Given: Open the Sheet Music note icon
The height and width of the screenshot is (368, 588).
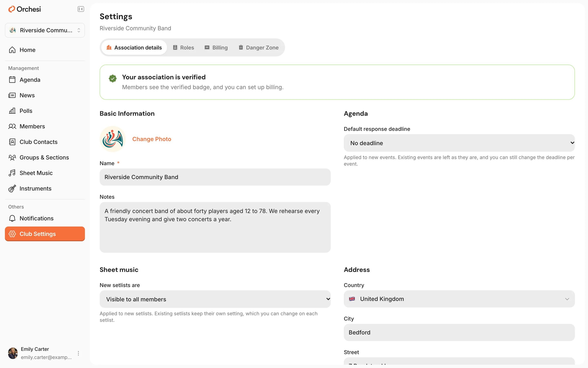Looking at the screenshot, I should click(x=12, y=173).
